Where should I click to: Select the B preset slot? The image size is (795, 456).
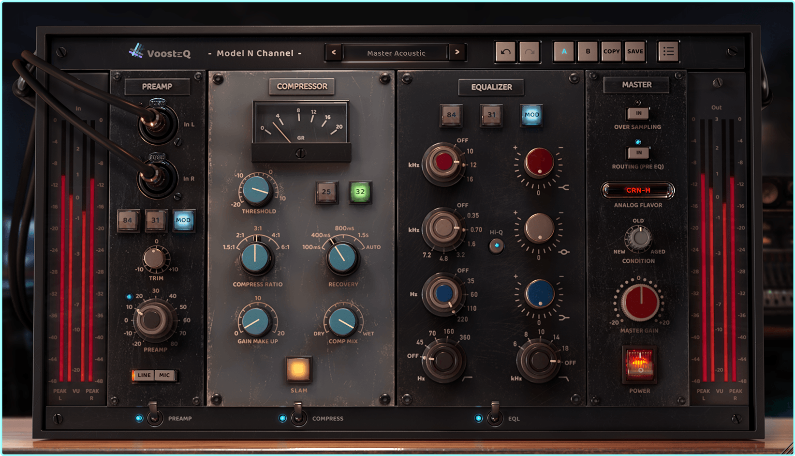click(x=588, y=51)
